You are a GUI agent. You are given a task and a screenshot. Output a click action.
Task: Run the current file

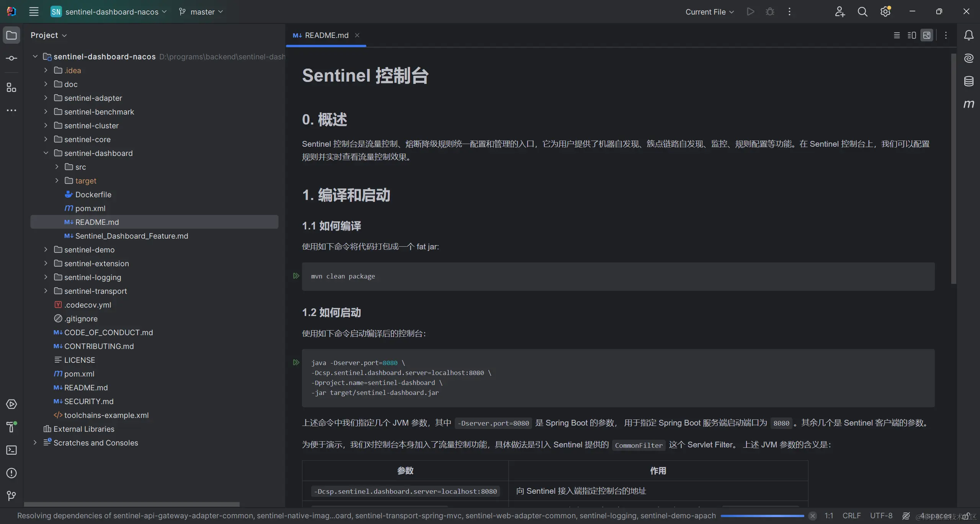coord(750,11)
